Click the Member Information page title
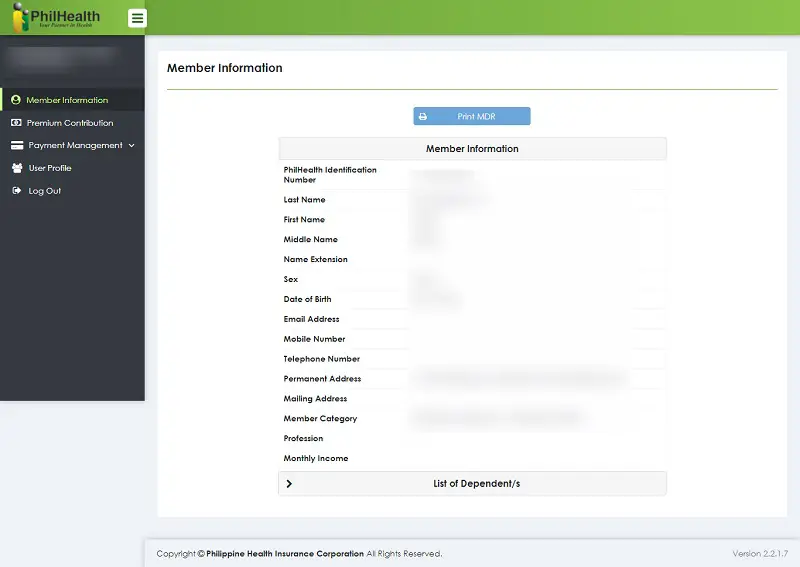The height and width of the screenshot is (567, 800). (x=224, y=68)
